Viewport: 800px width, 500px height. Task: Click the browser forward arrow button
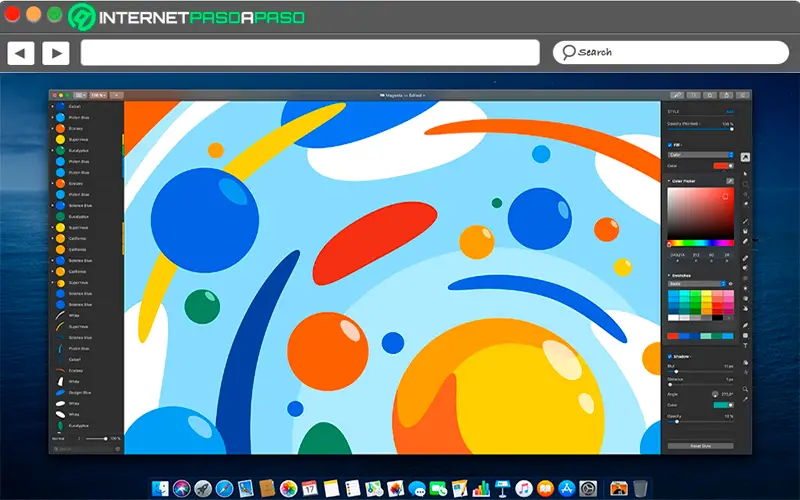(56, 53)
